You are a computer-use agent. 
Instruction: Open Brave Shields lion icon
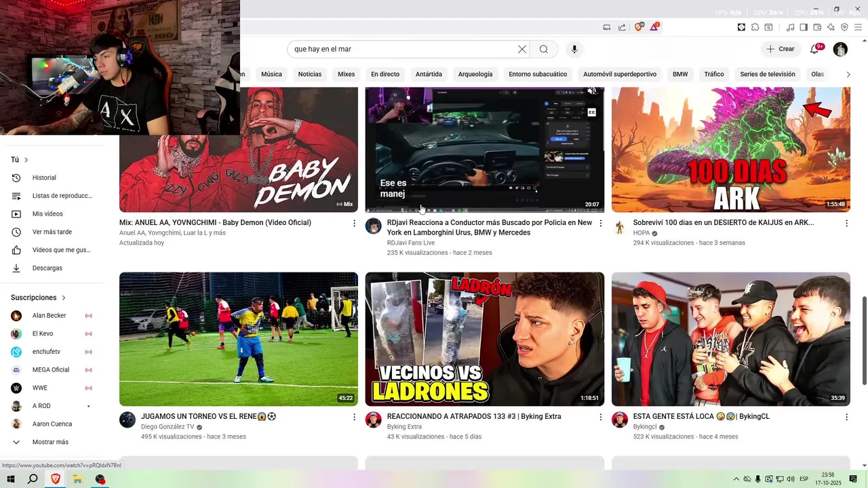point(639,27)
